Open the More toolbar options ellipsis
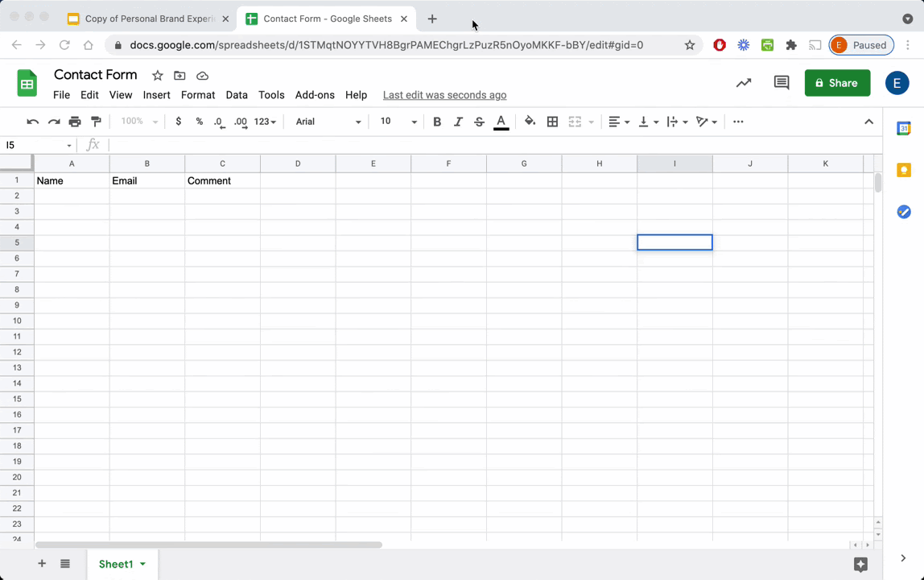The image size is (924, 580). (738, 122)
